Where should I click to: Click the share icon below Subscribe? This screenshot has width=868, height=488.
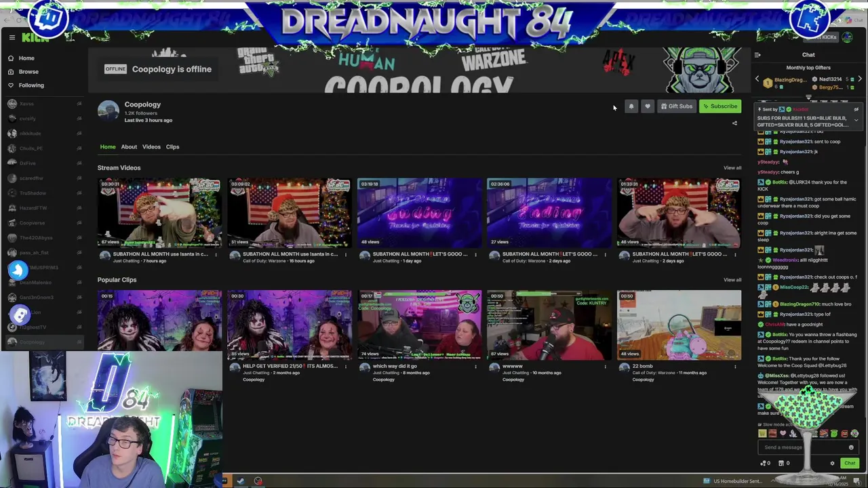(734, 123)
